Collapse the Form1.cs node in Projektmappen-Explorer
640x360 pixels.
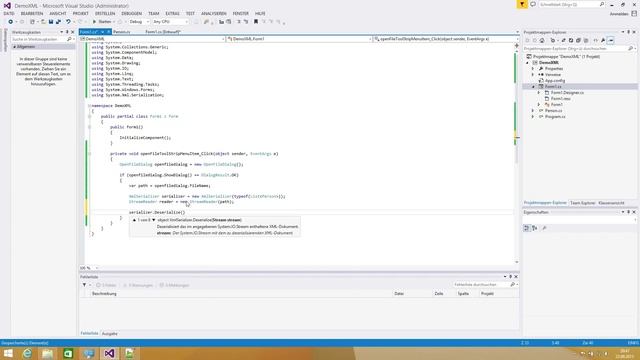tap(533, 87)
